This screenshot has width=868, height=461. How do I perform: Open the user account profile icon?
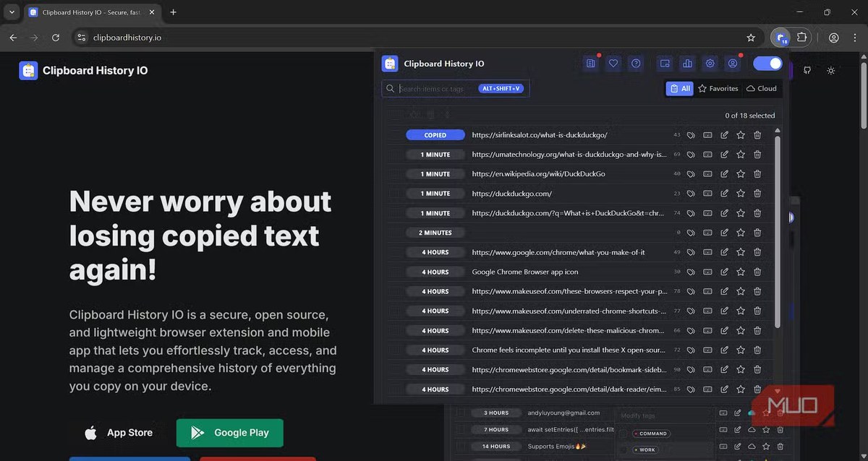point(733,64)
